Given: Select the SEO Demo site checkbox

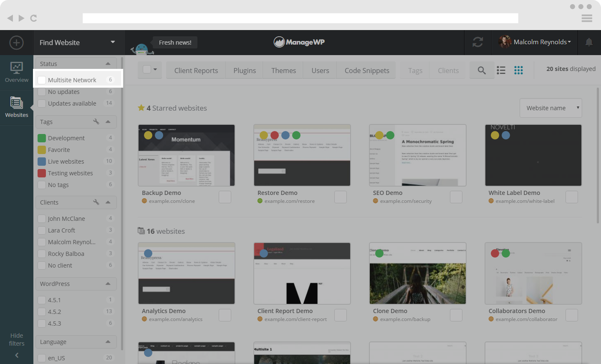Looking at the screenshot, I should pyautogui.click(x=456, y=197).
